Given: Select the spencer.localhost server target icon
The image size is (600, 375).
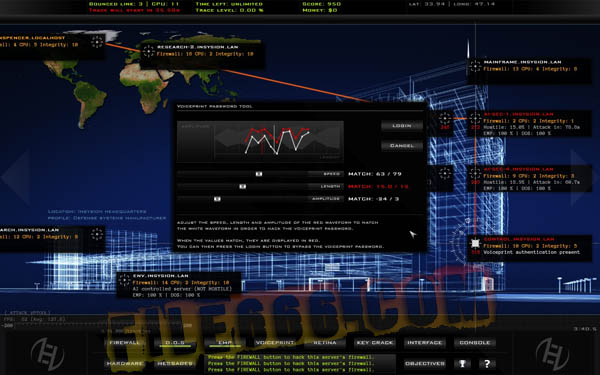Looking at the screenshot, I should [x=97, y=42].
